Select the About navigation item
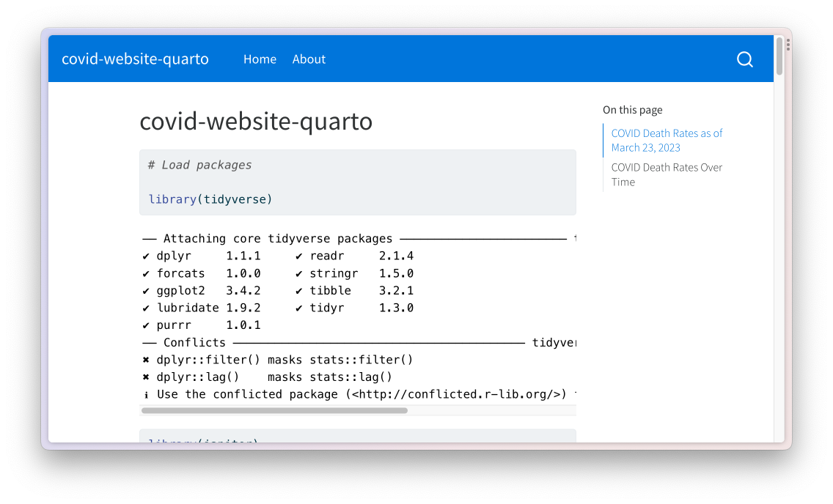Screen dimensions: 833x504 pyautogui.click(x=309, y=59)
